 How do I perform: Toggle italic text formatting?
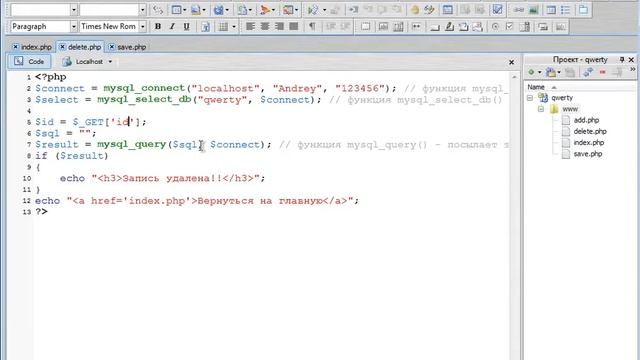click(x=172, y=27)
